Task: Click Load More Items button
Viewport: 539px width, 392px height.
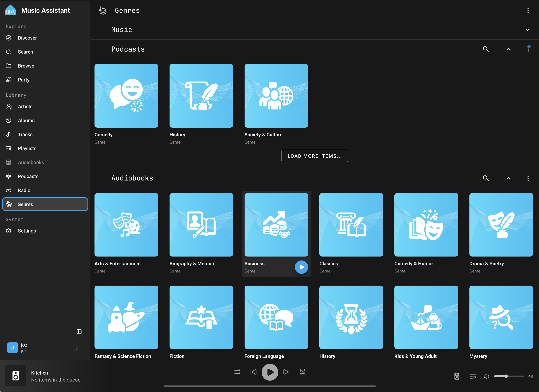Action: point(315,156)
